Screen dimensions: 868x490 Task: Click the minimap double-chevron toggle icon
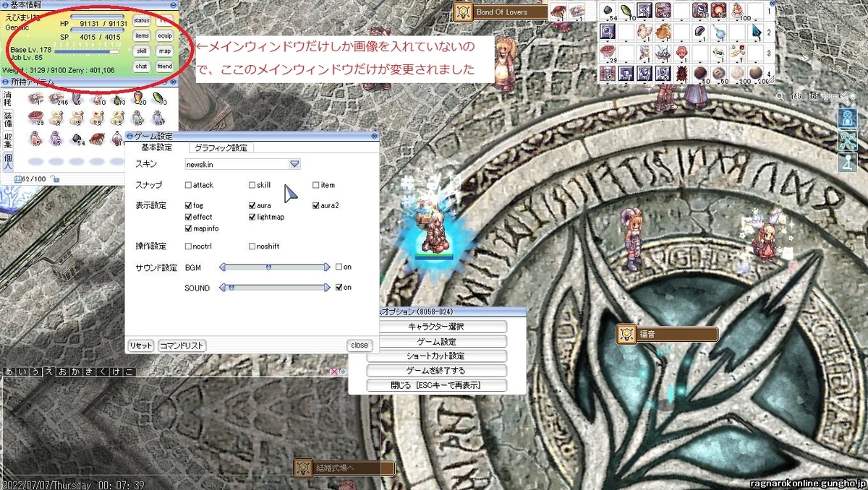pyautogui.click(x=843, y=96)
